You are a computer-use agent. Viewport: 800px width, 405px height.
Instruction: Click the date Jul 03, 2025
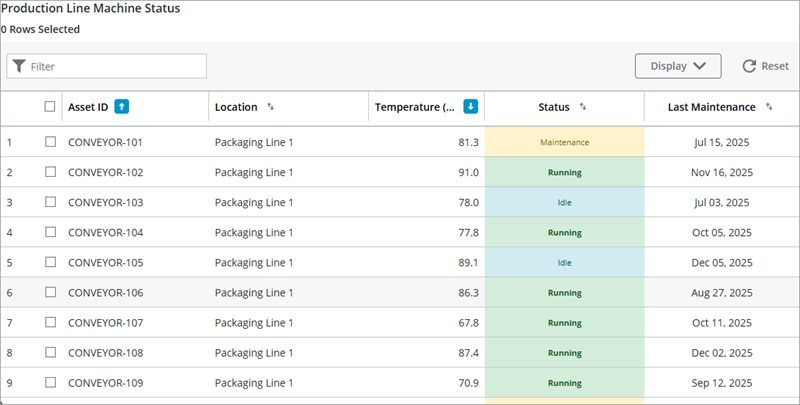point(721,202)
